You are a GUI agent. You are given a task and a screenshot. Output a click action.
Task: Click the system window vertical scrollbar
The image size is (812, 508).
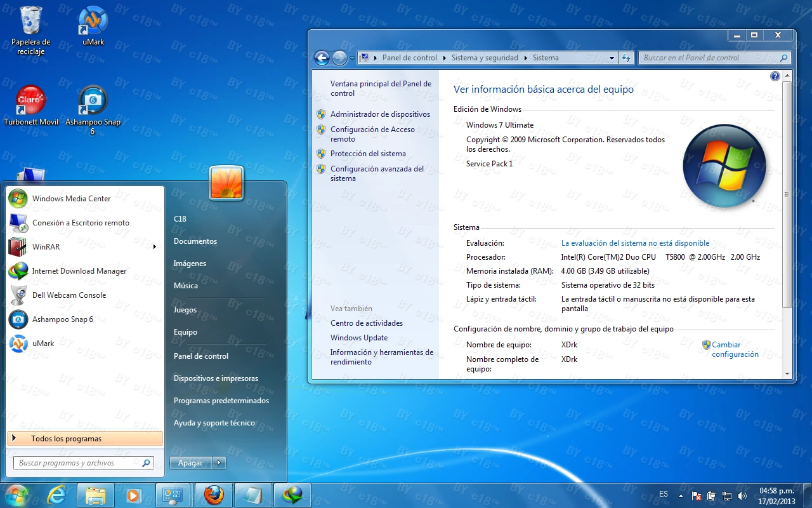pos(787,194)
